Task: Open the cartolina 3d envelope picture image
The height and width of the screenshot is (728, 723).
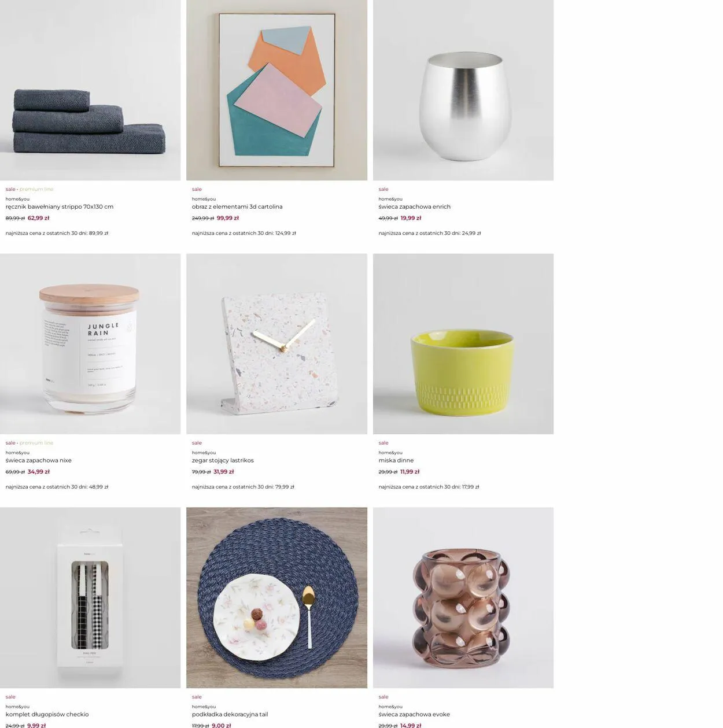Action: tap(276, 90)
